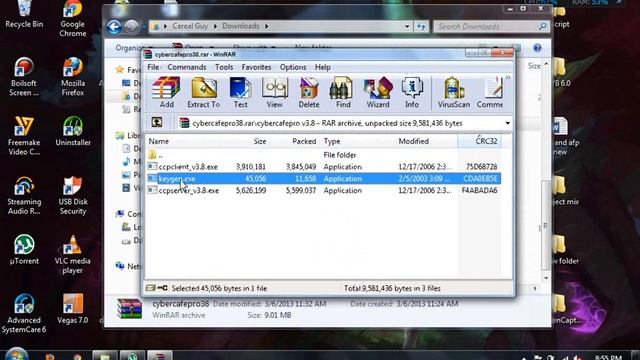Select the cybercafepro38 archive thumbnail in details pane
640x360 pixels.
coord(129,309)
